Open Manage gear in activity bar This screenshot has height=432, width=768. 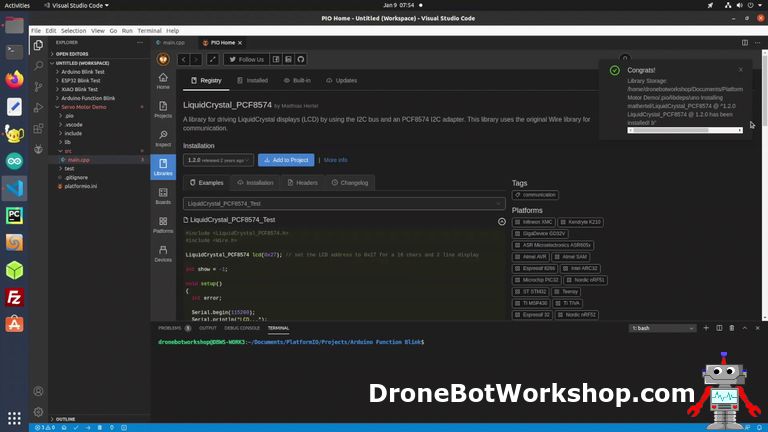click(38, 412)
